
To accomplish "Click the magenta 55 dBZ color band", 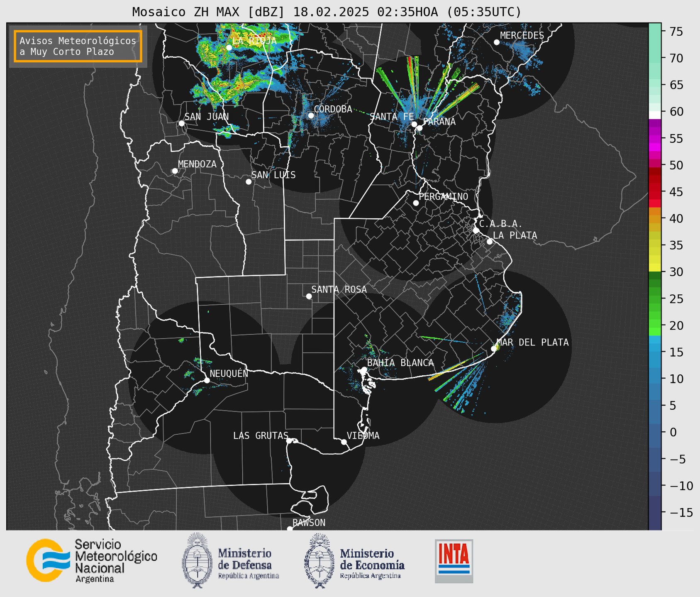I will (x=655, y=139).
